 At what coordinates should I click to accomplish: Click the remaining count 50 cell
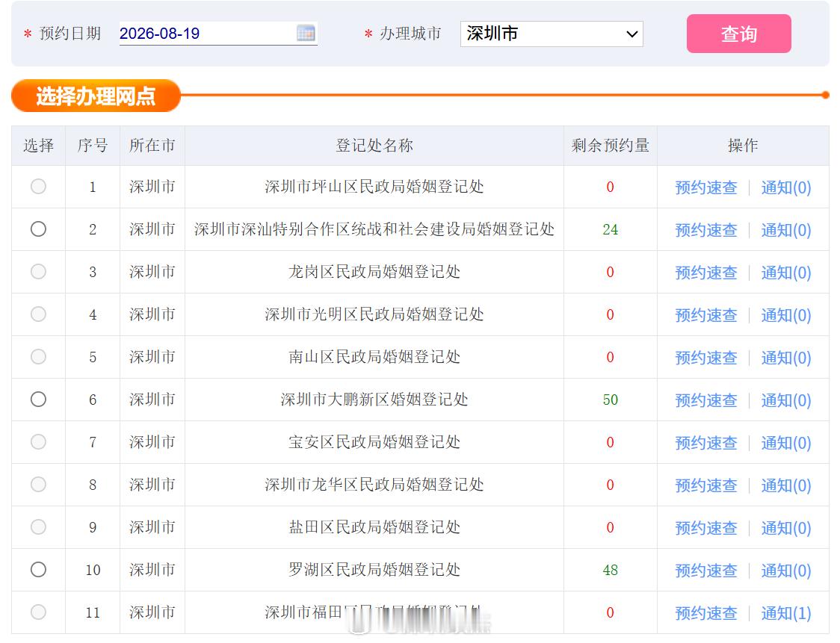coord(610,400)
